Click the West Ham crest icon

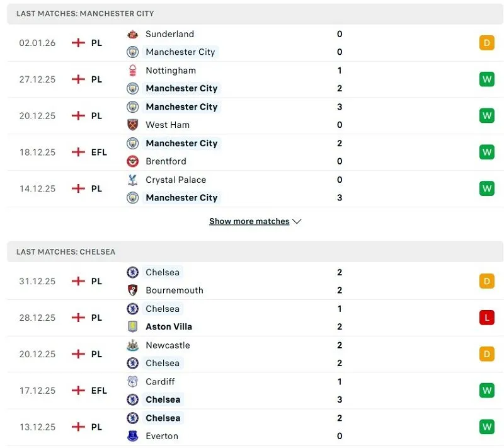[x=132, y=125]
